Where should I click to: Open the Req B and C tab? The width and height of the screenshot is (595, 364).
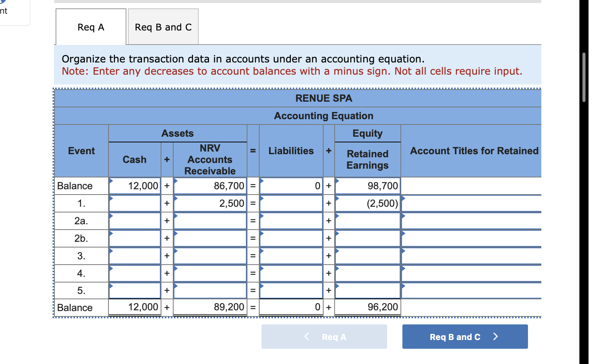point(163,27)
